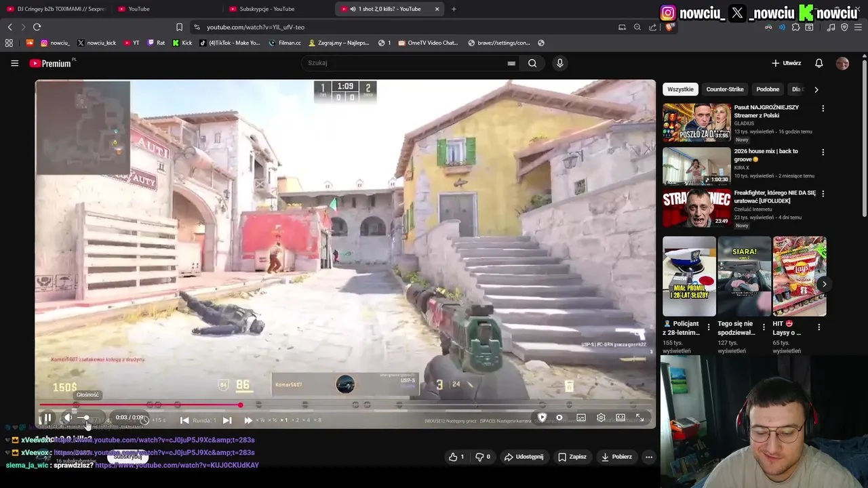Bookmark this page with bookmark icon
The width and height of the screenshot is (868, 488).
[x=179, y=27]
